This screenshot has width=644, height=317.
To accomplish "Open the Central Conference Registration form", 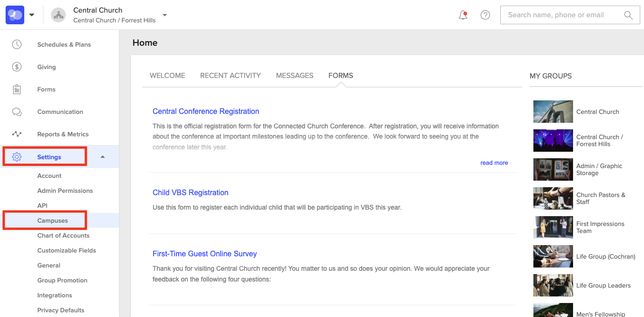I will tap(206, 111).
